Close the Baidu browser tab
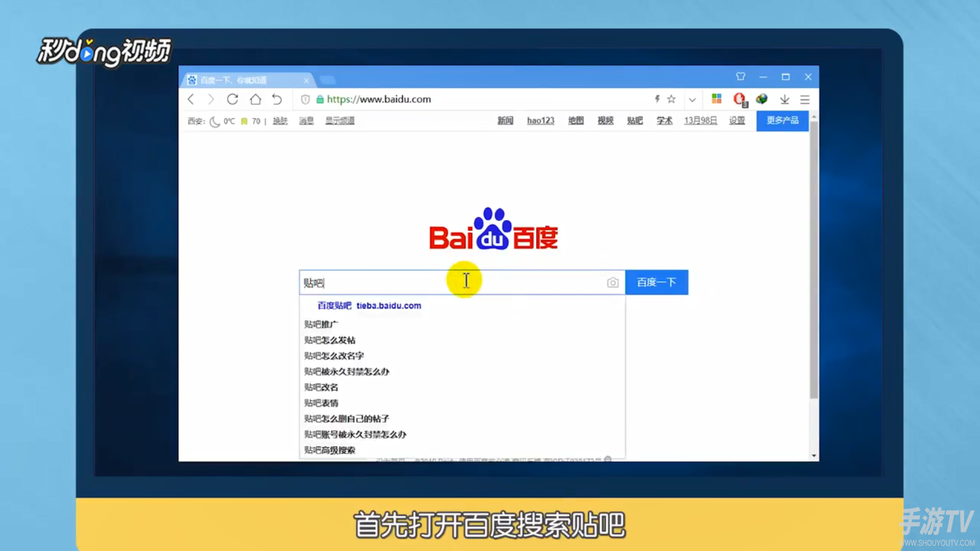The height and width of the screenshot is (551, 980). tap(306, 81)
